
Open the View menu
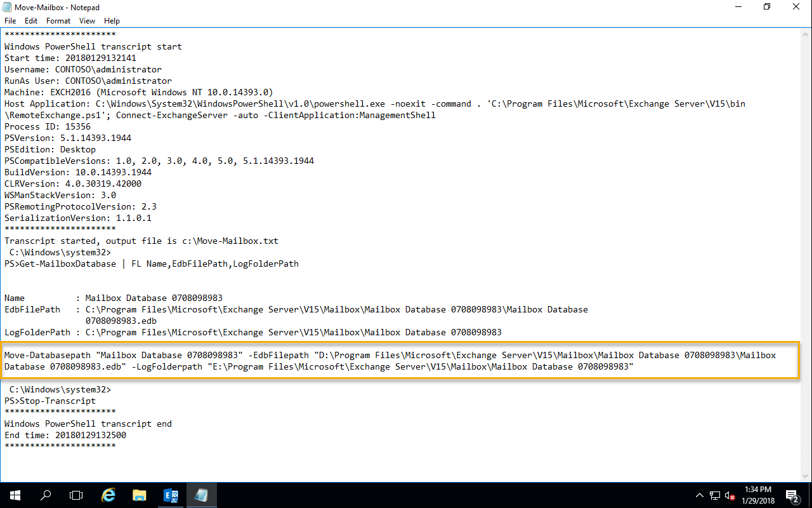click(x=87, y=21)
